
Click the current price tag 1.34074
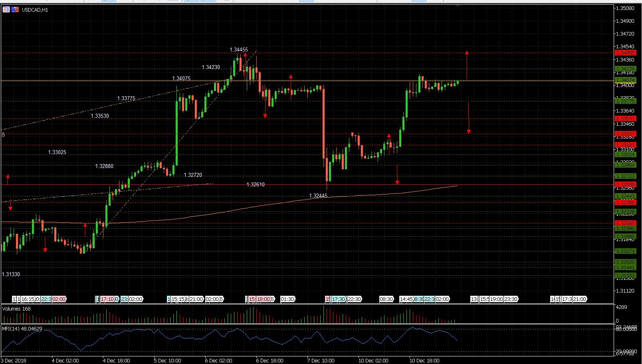tap(626, 80)
